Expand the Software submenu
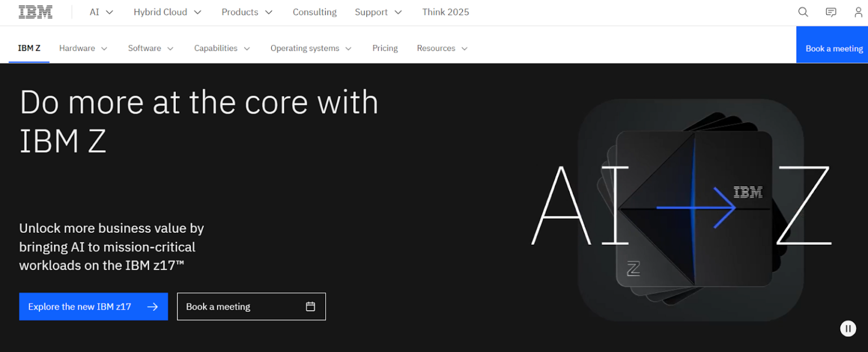 point(150,49)
